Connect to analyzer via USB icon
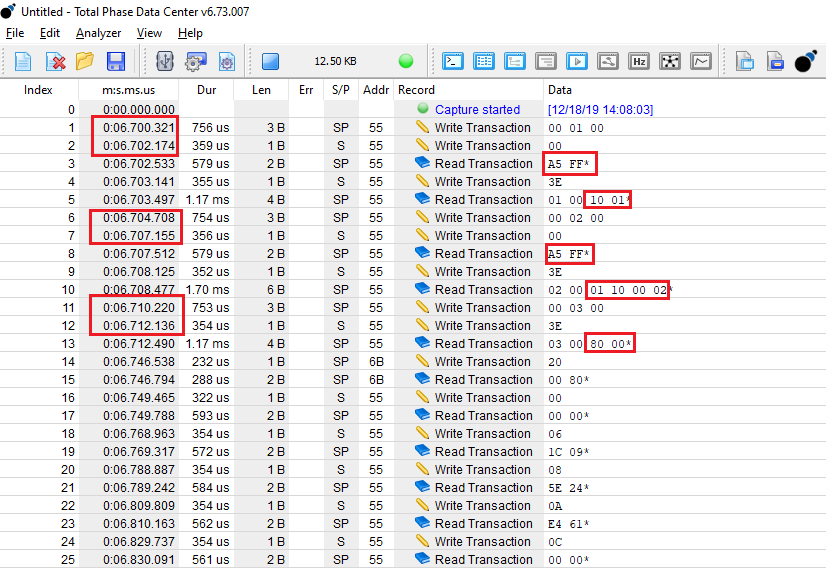The image size is (826, 568). click(x=165, y=62)
